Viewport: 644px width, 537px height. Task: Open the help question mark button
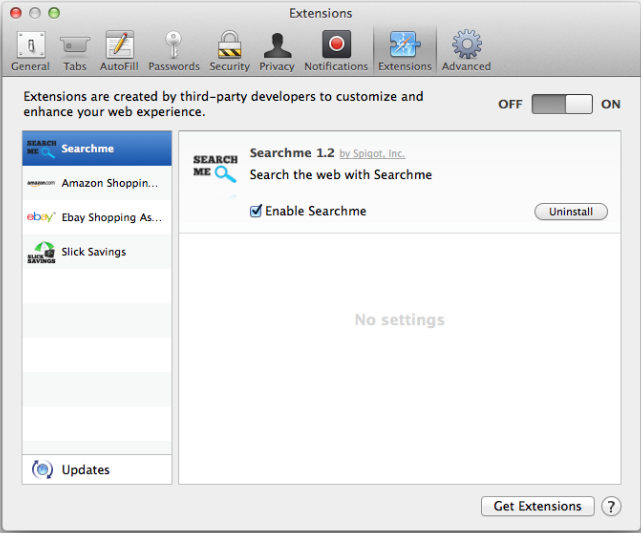coord(611,507)
